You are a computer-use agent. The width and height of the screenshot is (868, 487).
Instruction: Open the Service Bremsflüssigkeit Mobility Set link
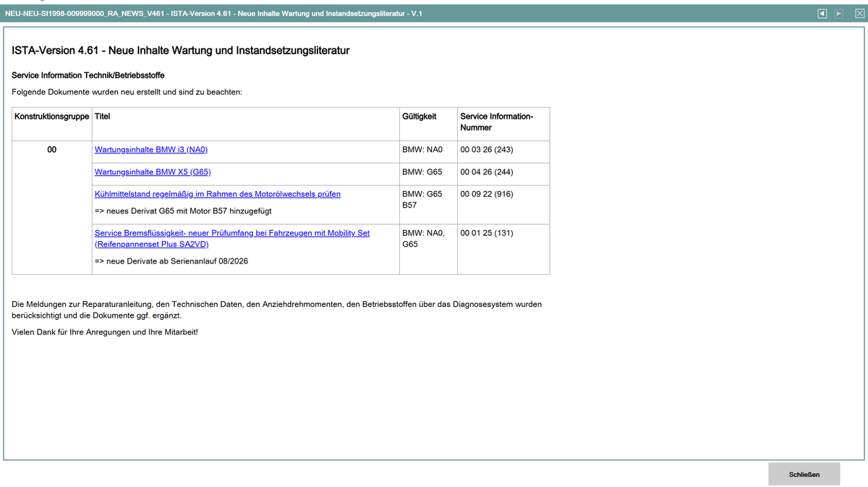click(x=232, y=238)
